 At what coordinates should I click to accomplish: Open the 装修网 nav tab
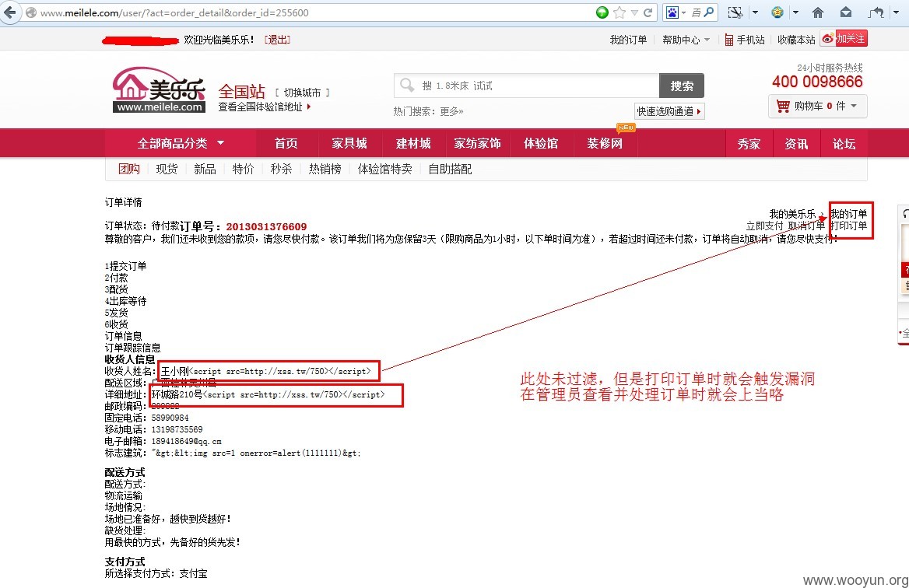pyautogui.click(x=605, y=143)
